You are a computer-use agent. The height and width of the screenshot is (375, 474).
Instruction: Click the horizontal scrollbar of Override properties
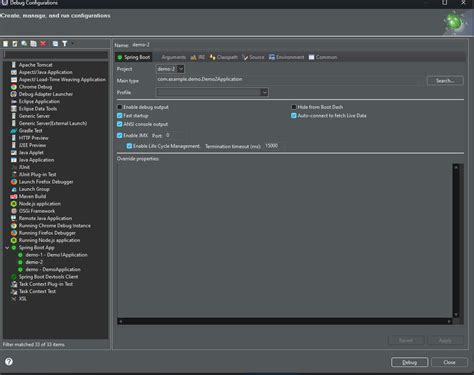pos(285,321)
